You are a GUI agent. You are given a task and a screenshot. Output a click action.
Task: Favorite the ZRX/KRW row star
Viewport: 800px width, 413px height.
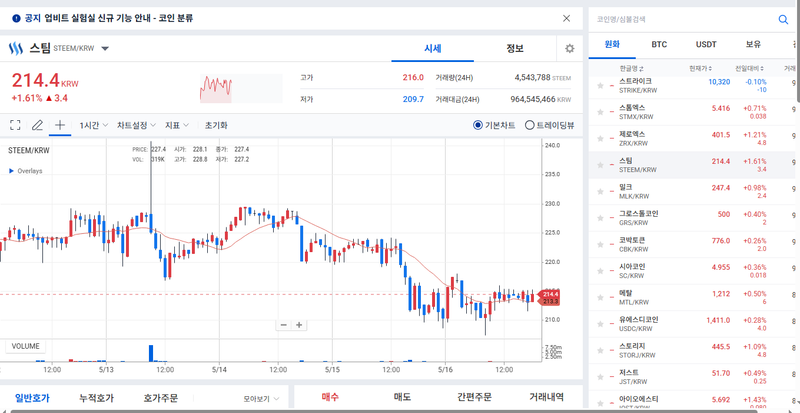[601, 138]
